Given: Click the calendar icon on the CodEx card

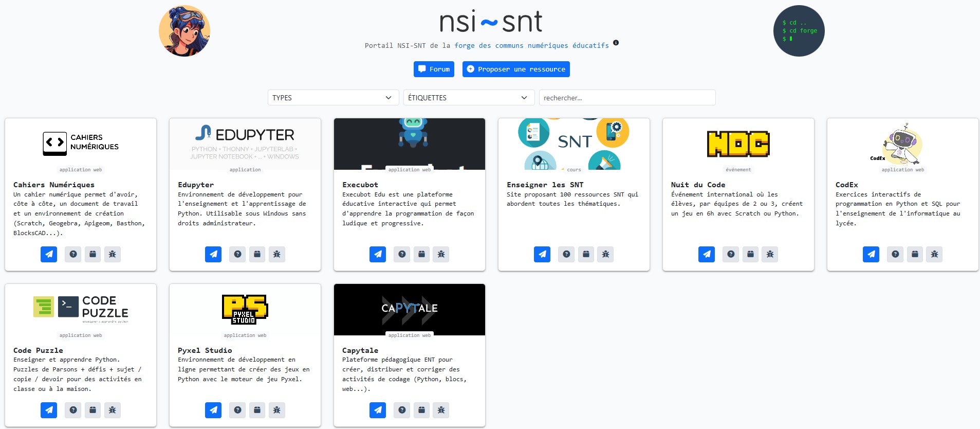Looking at the screenshot, I should coord(915,254).
